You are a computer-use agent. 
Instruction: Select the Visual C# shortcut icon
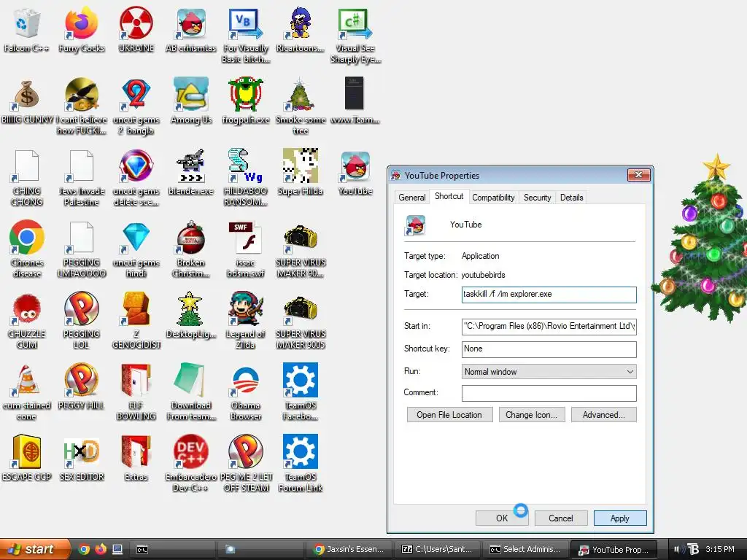[x=355, y=23]
